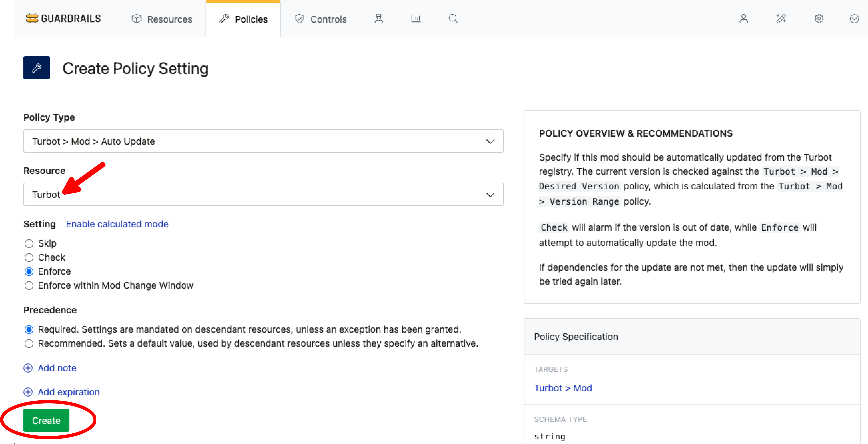Viewport: 868px width, 444px height.
Task: Click the Guardrails logo
Action: coord(63,18)
